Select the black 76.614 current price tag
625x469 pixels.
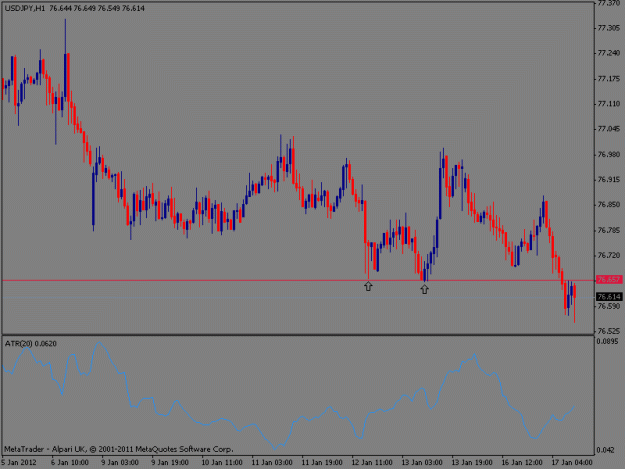pos(609,296)
